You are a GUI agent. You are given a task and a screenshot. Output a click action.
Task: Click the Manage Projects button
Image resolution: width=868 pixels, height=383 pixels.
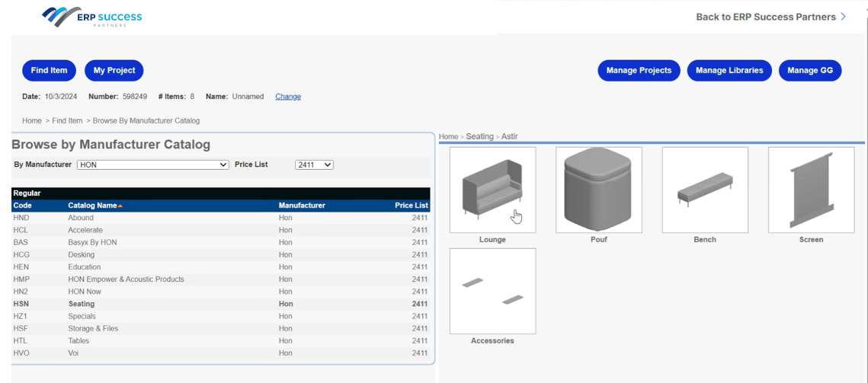click(x=639, y=70)
